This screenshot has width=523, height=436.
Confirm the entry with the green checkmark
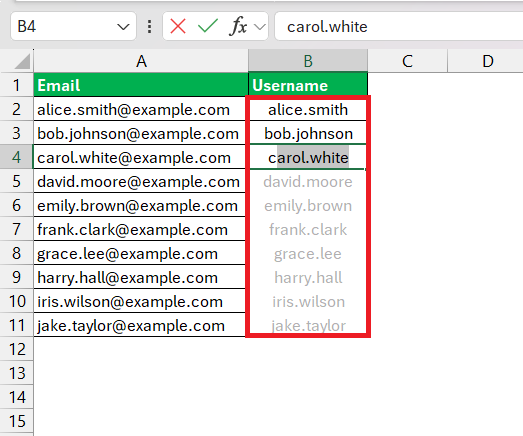click(x=208, y=26)
